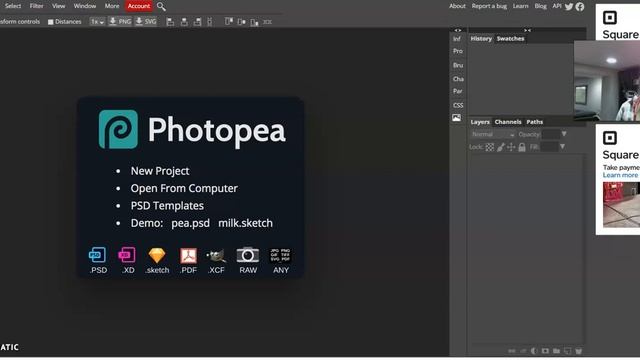Open the 1x scale dropdown

coord(97,22)
